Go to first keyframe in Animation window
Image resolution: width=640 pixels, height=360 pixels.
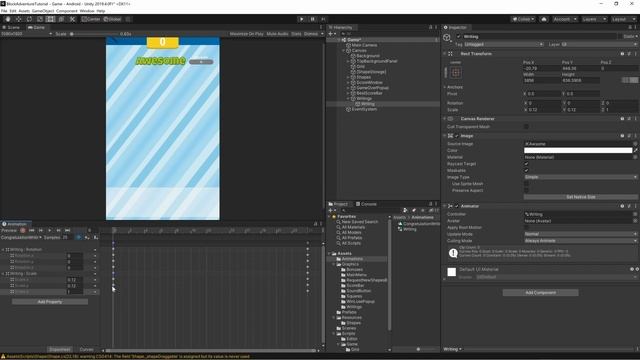[32, 231]
